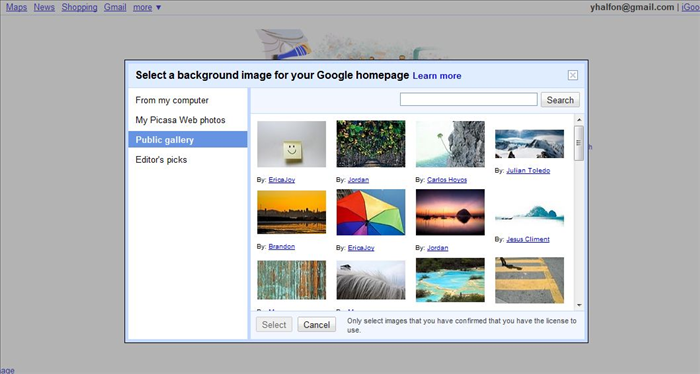Viewport: 700px width, 374px height.
Task: Click the Learn more link
Action: 437,76
